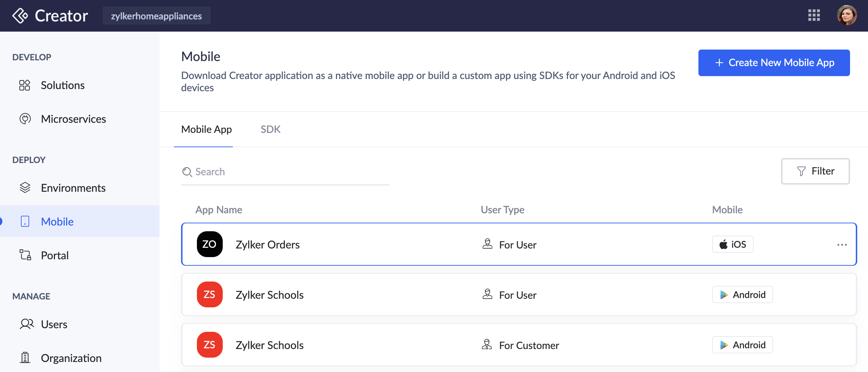
Task: Switch to the SDK tab
Action: pos(271,129)
